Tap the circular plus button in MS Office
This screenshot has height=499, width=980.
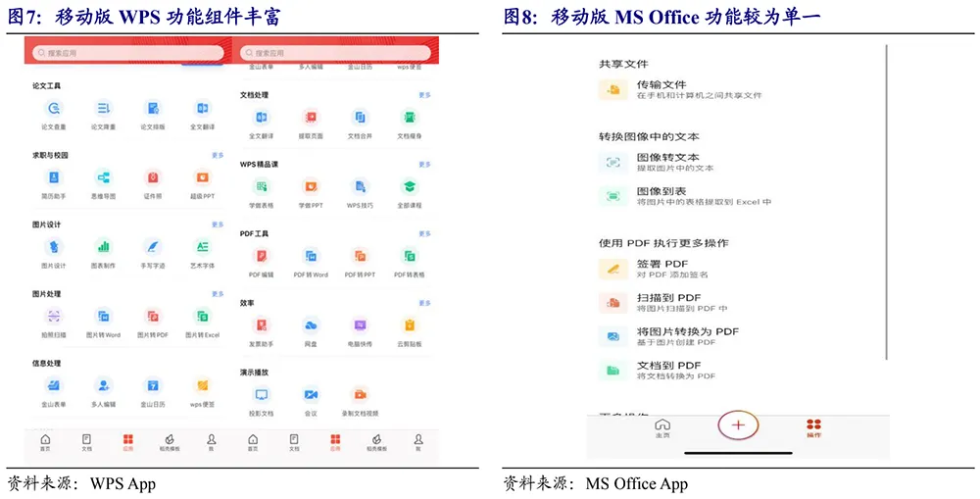738,425
